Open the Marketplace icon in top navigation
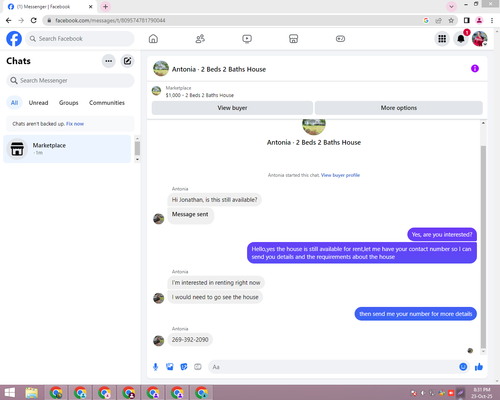The width and height of the screenshot is (500, 400). coord(293,39)
